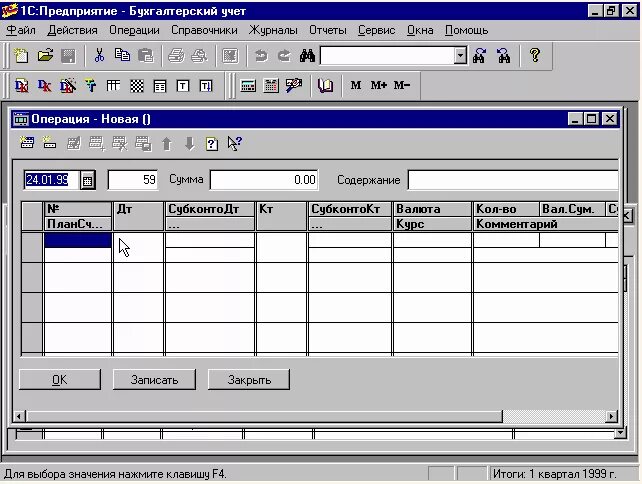Screen dimensions: 642x484
Task: Click the OK button
Action: click(60, 380)
